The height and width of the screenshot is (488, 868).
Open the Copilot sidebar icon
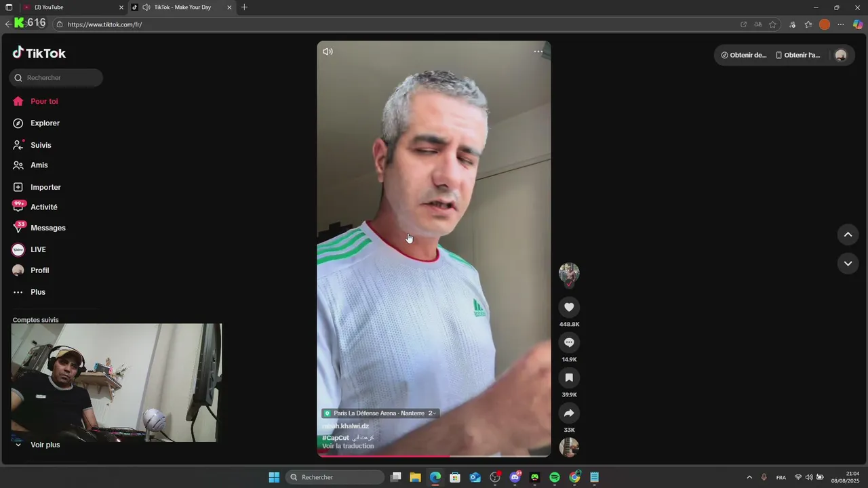(858, 24)
